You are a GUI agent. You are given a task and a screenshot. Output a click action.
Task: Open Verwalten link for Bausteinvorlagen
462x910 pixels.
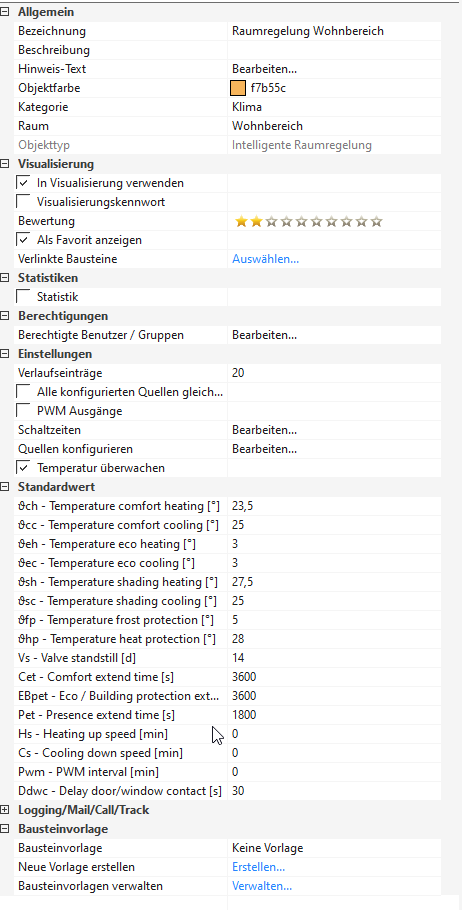[262, 886]
